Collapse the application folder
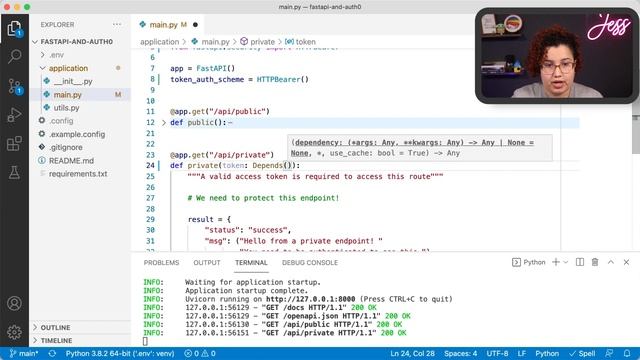 [68, 68]
